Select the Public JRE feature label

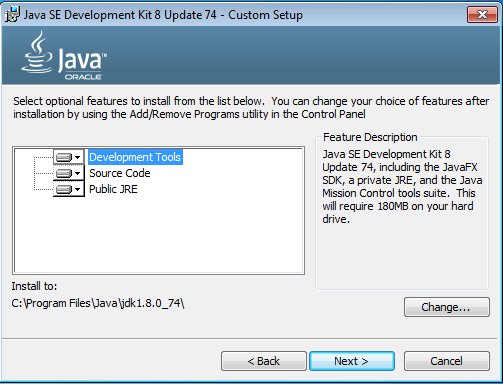click(113, 189)
